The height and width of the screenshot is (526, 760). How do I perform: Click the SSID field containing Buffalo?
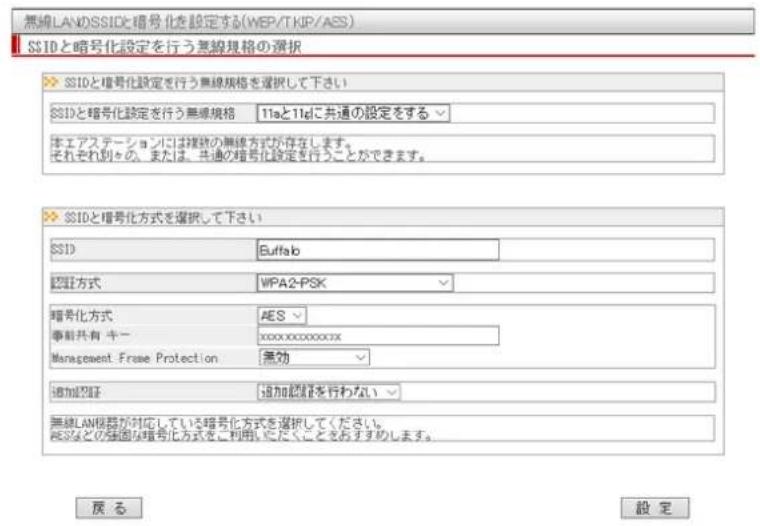point(378,250)
